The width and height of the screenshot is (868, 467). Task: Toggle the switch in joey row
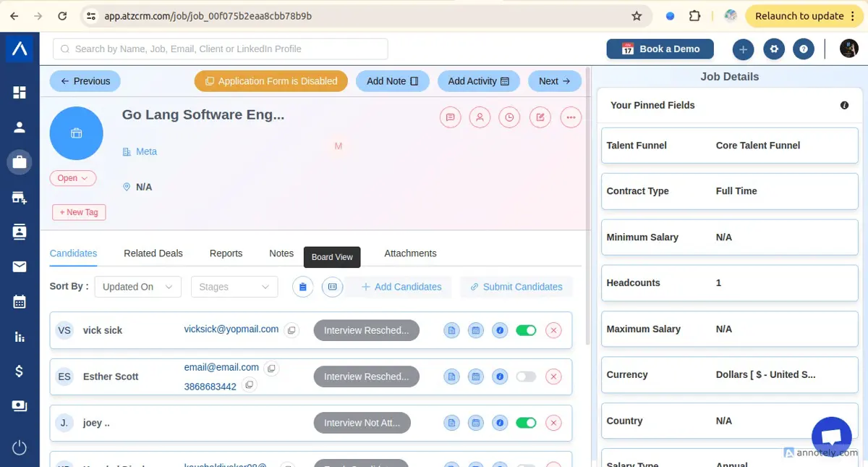click(526, 424)
